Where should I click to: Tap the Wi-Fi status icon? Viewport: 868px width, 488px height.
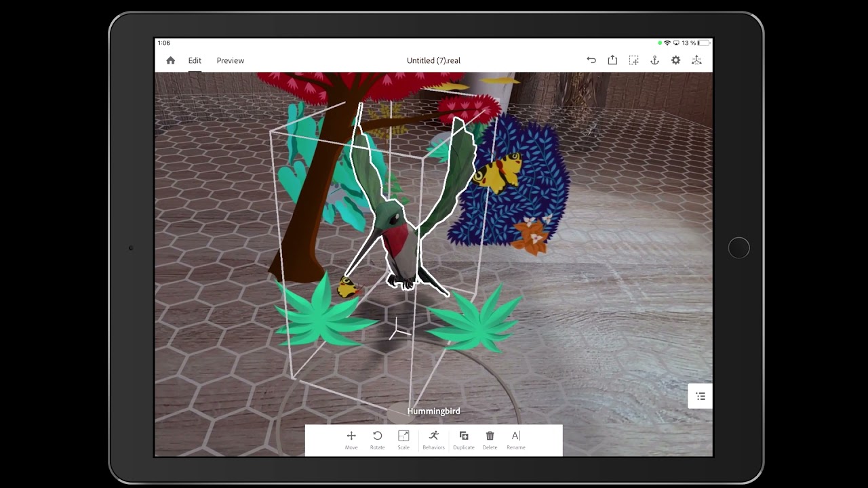coord(667,43)
